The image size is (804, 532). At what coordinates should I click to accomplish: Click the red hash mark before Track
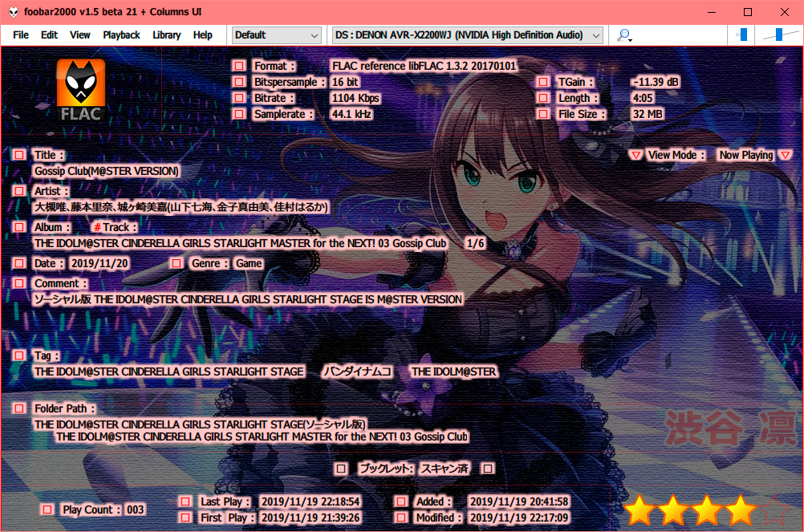point(97,227)
